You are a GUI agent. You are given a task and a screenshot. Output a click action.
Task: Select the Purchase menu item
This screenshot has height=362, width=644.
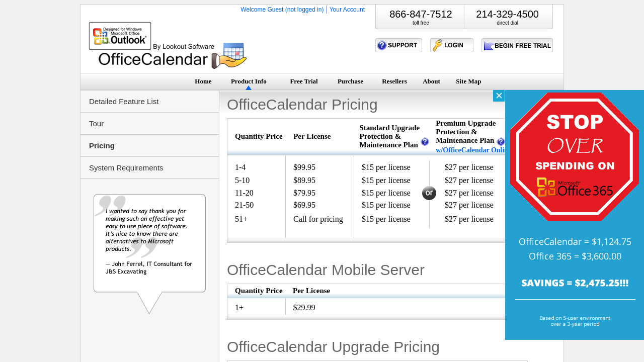(x=350, y=81)
